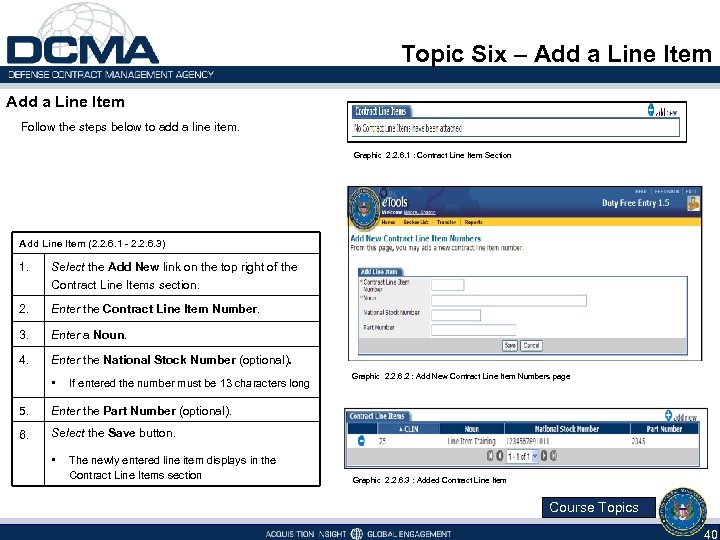This screenshot has height=540, width=720.
Task: Go to next page of line items
Action: 545,456
